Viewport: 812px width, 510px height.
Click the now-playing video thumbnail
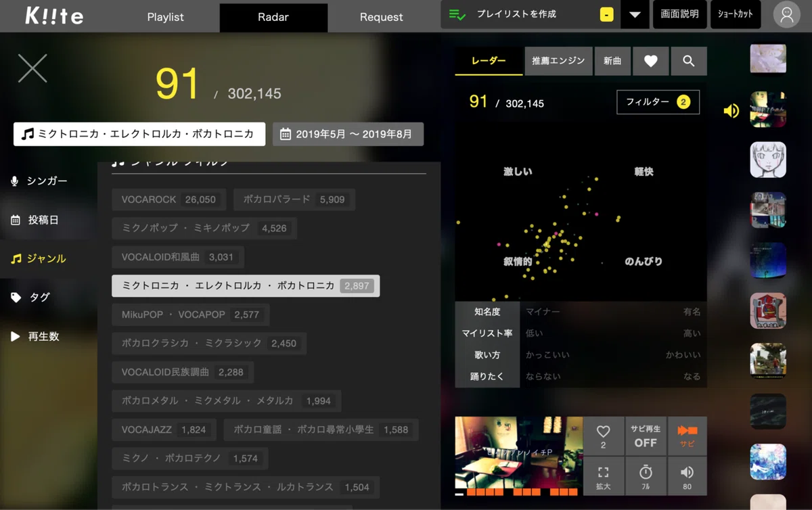518,452
